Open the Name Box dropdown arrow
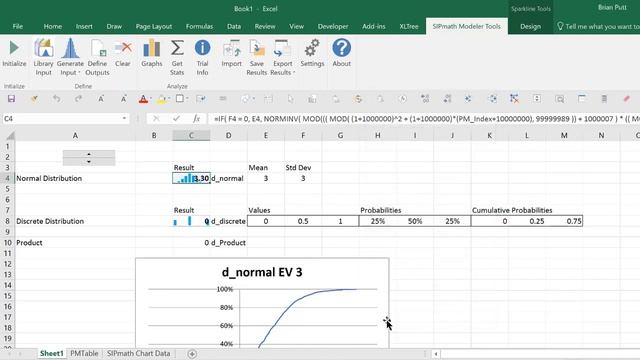This screenshot has width=640, height=360. click(124, 119)
